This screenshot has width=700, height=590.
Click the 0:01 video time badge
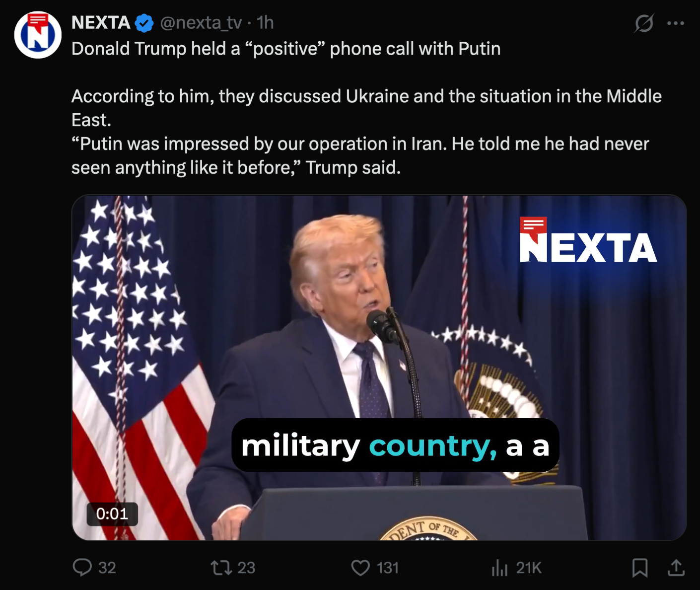(x=112, y=514)
